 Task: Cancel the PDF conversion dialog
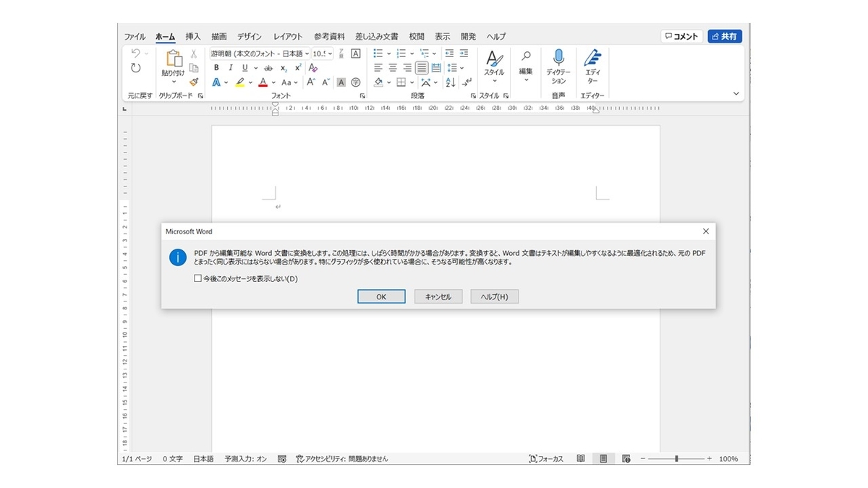click(438, 296)
